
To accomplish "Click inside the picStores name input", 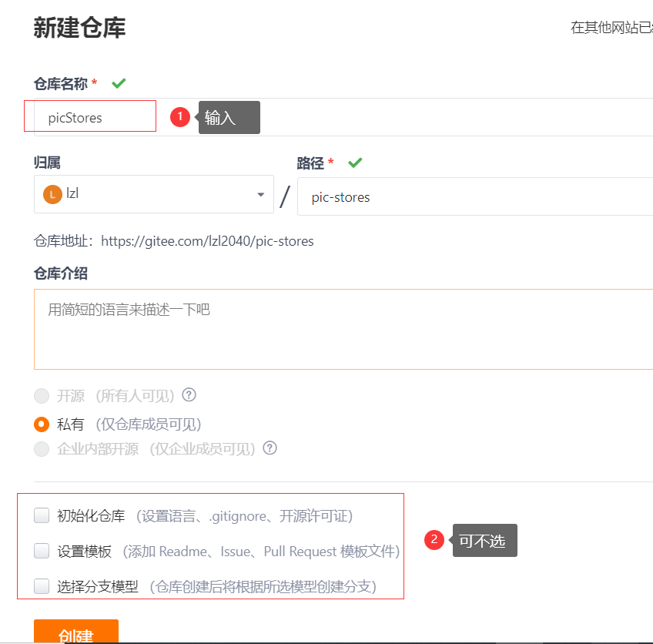I will (x=89, y=116).
